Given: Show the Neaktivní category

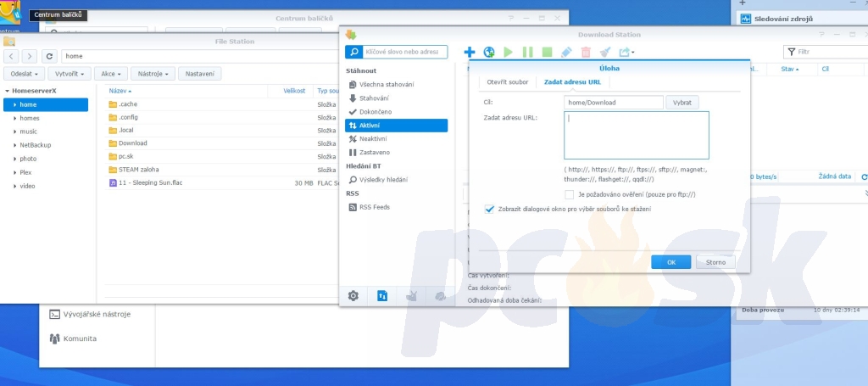Looking at the screenshot, I should click(396, 139).
